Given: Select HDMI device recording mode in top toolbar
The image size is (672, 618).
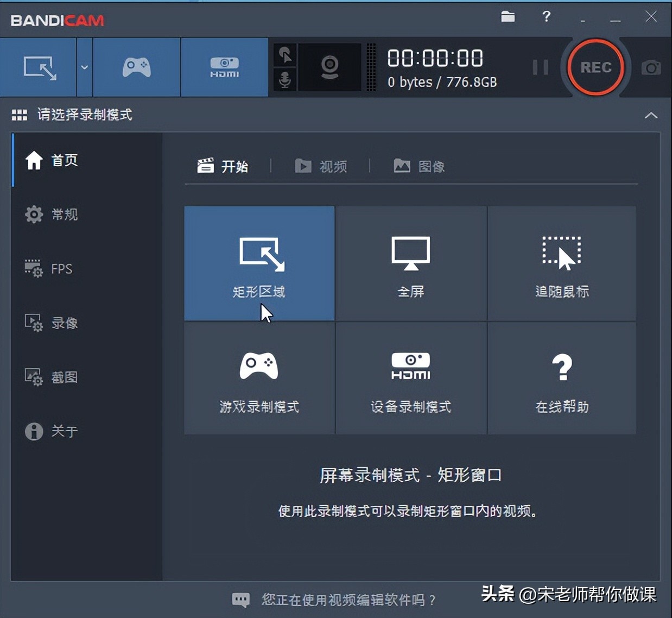Looking at the screenshot, I should tap(225, 67).
